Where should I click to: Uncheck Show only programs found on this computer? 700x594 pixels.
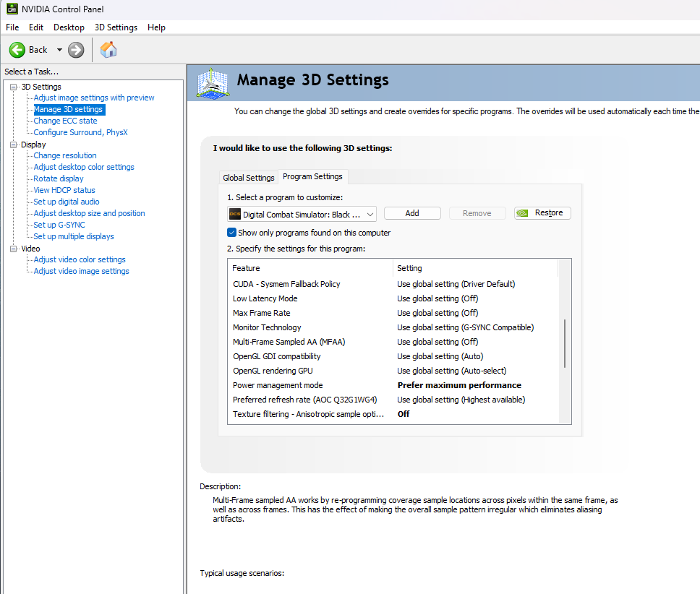coord(231,233)
